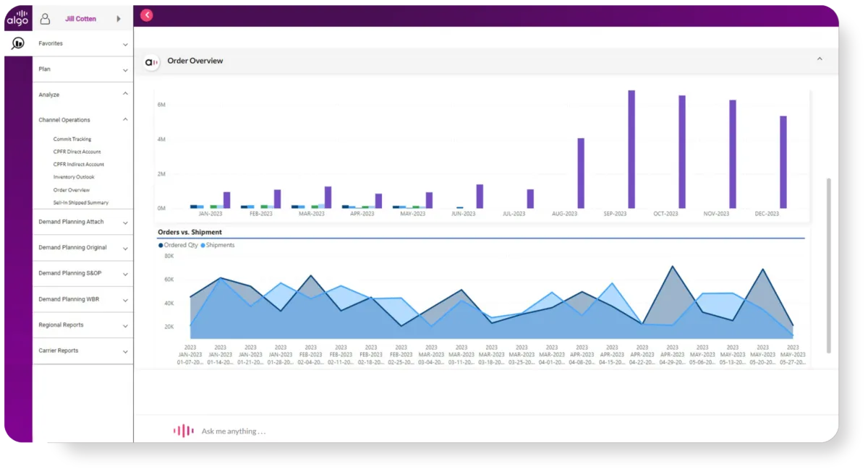This screenshot has width=868, height=469.
Task: Click the voice waveform icon
Action: pyautogui.click(x=183, y=431)
